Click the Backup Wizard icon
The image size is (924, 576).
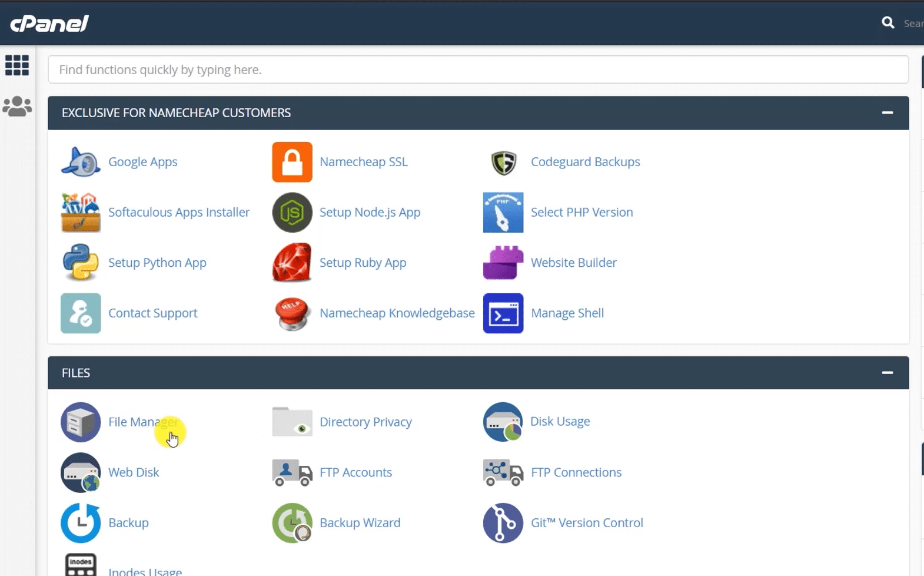[292, 523]
